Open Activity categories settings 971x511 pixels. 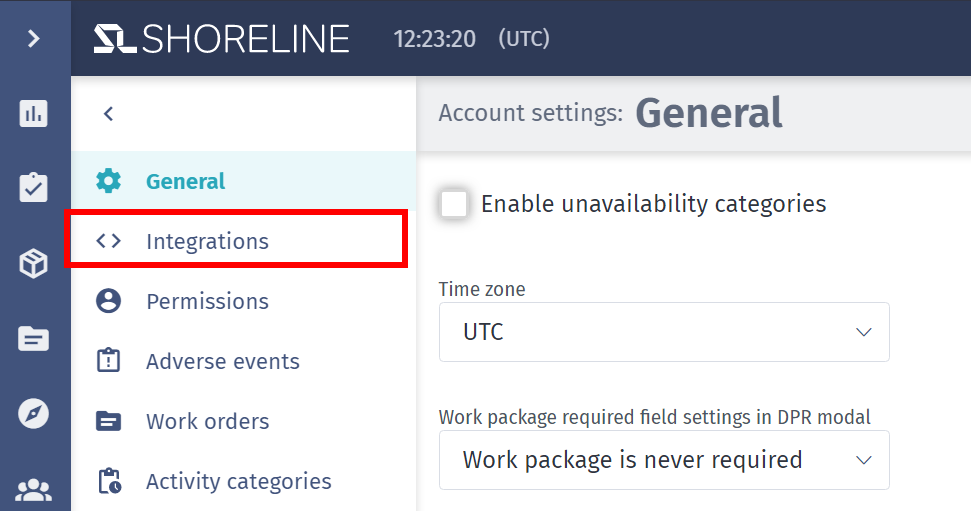[243, 481]
